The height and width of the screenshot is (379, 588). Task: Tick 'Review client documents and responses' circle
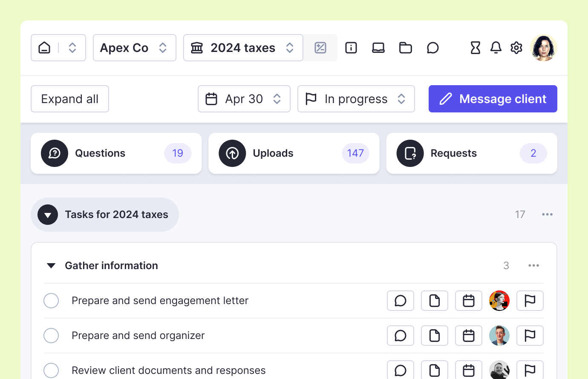[51, 370]
